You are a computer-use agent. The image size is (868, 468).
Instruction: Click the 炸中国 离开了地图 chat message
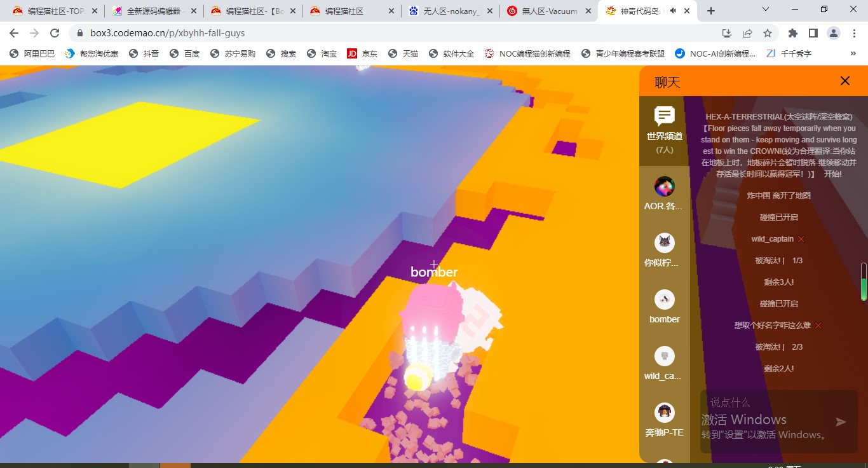coord(779,196)
